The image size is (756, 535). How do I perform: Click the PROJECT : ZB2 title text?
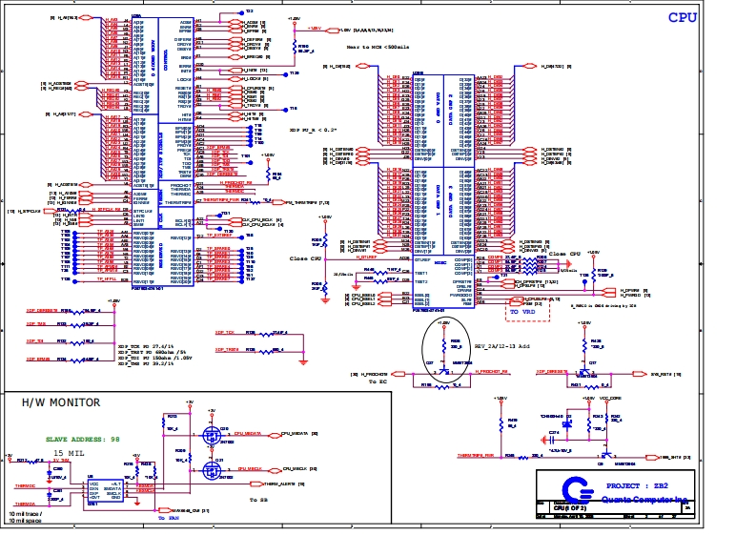(x=638, y=486)
